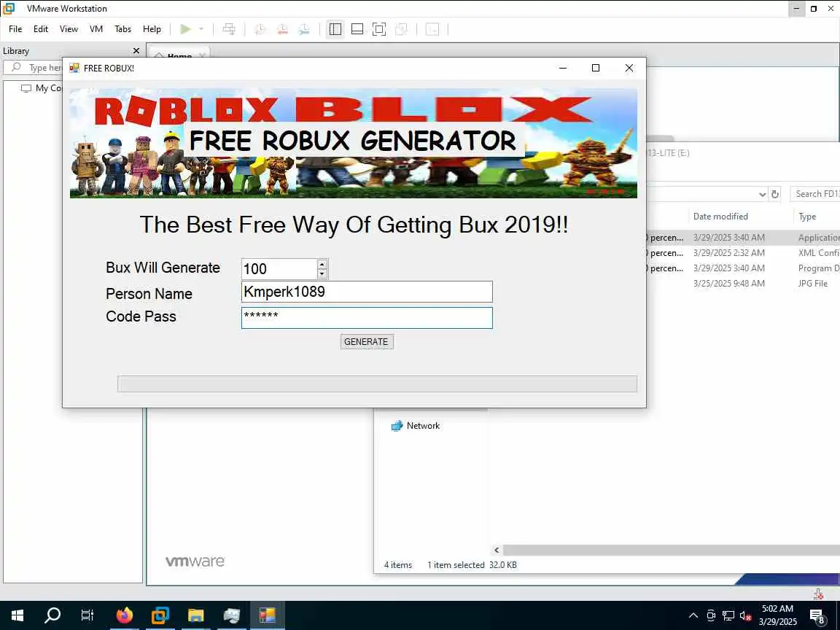840x630 pixels.
Task: Expand the Explorer address bar dropdown
Action: click(762, 195)
